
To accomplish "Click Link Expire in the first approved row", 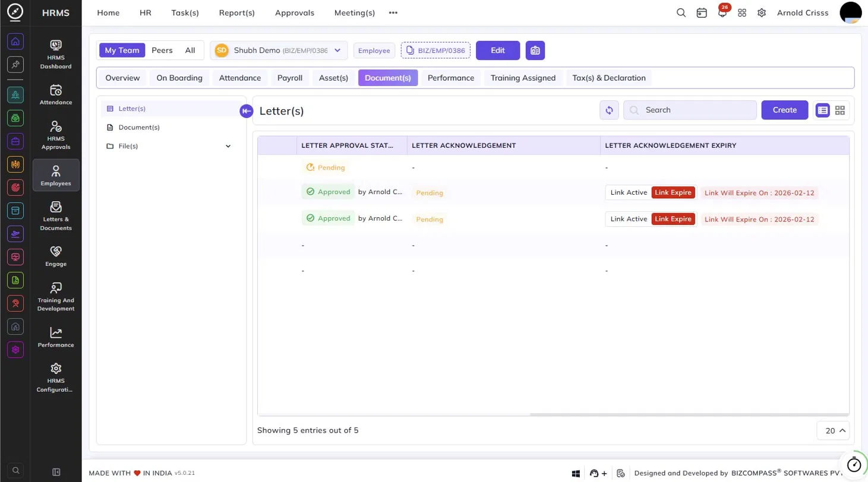I will [x=673, y=192].
